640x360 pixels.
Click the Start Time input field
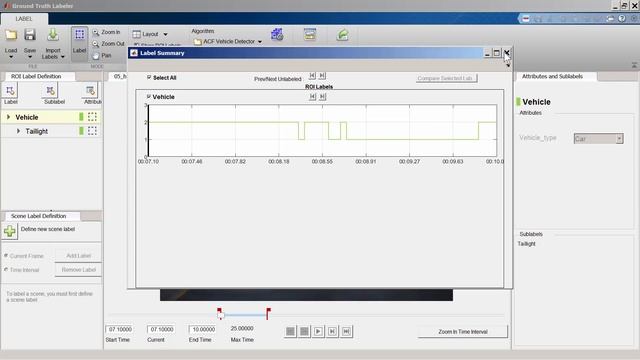(120, 329)
